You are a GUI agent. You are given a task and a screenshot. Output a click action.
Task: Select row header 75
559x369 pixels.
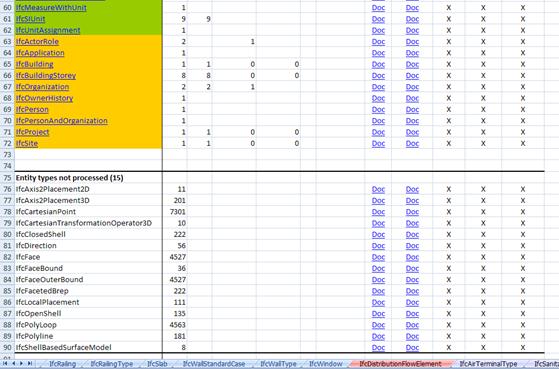pos(7,178)
